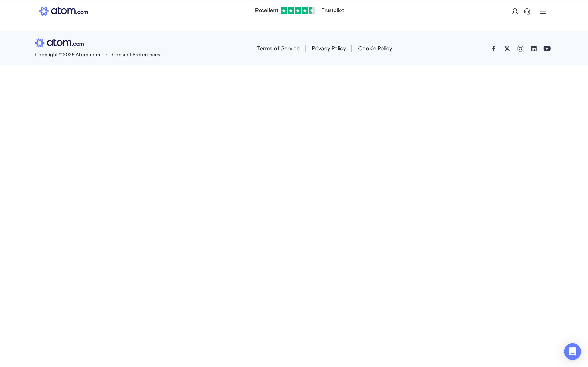Open Atom's Instagram page
The image size is (588, 367).
tap(520, 48)
